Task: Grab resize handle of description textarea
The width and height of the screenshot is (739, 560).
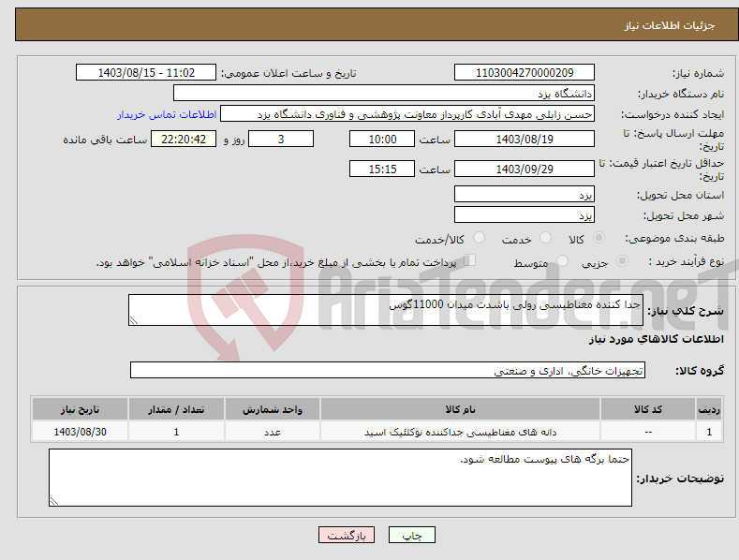Action: (134, 320)
